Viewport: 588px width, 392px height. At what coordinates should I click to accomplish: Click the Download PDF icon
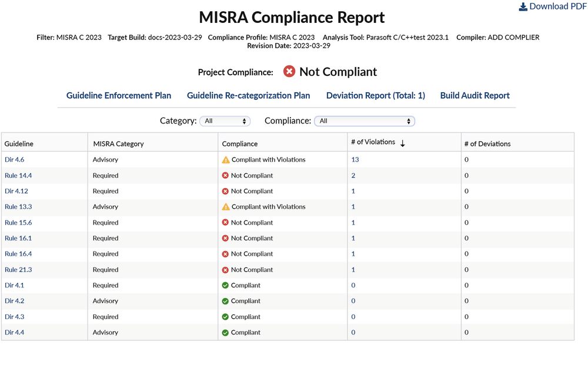523,6
